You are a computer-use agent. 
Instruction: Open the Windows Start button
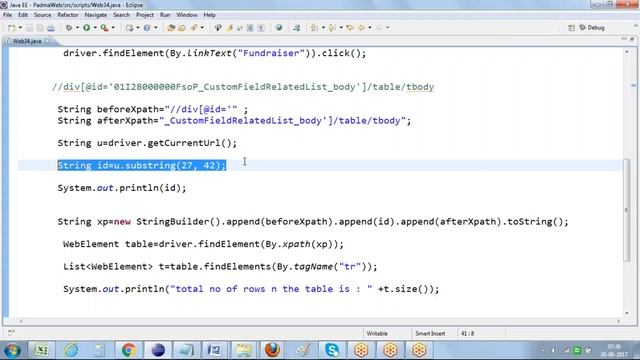(x=12, y=350)
